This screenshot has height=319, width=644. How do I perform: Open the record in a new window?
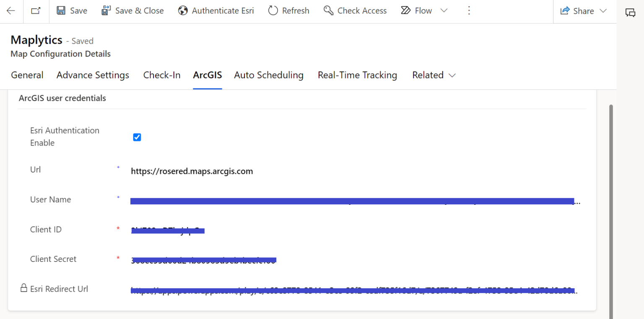[36, 11]
